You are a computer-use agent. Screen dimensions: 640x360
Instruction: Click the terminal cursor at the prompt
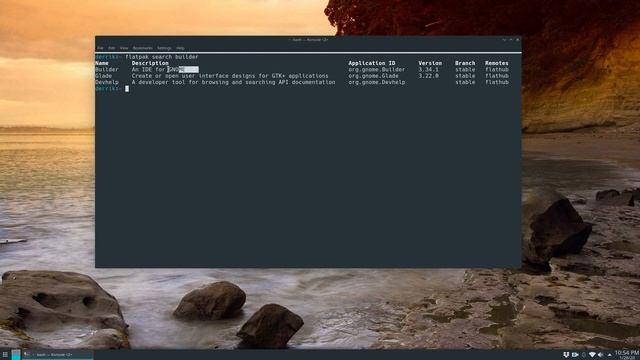click(127, 89)
